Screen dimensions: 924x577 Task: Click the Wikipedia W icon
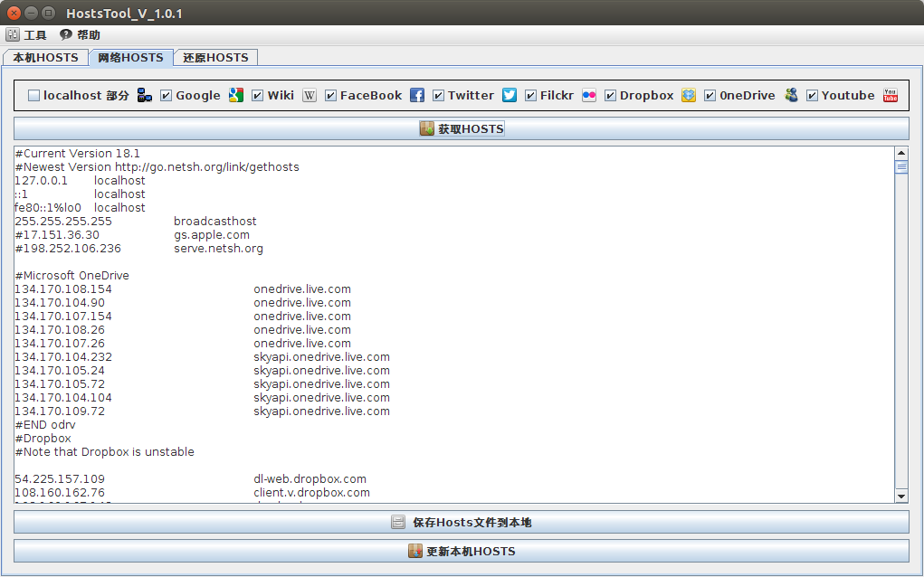click(310, 95)
